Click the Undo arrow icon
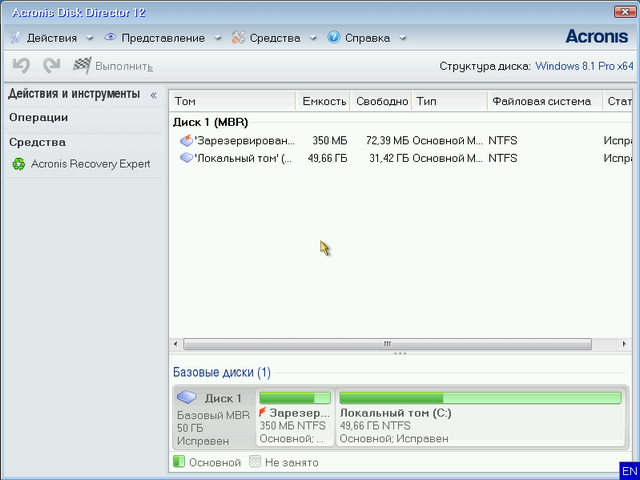The image size is (640, 480). coord(21,66)
